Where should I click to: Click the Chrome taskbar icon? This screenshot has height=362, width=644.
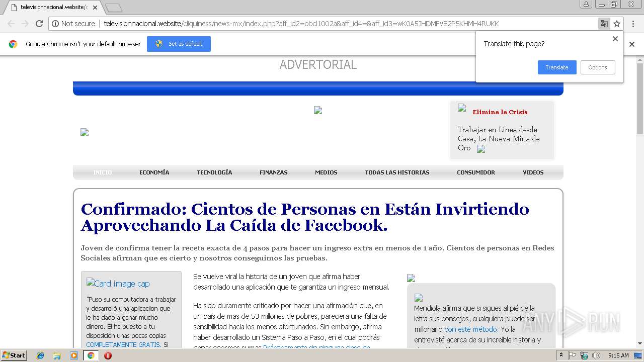91,355
